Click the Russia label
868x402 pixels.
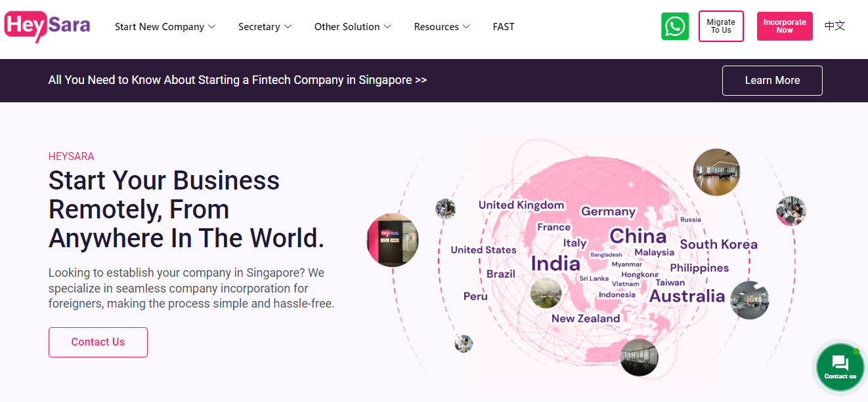[690, 220]
